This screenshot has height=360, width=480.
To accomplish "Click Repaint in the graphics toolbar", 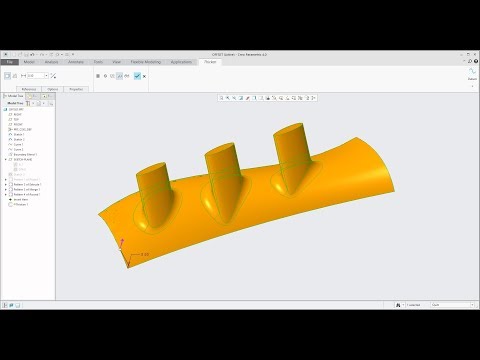I will click(241, 98).
